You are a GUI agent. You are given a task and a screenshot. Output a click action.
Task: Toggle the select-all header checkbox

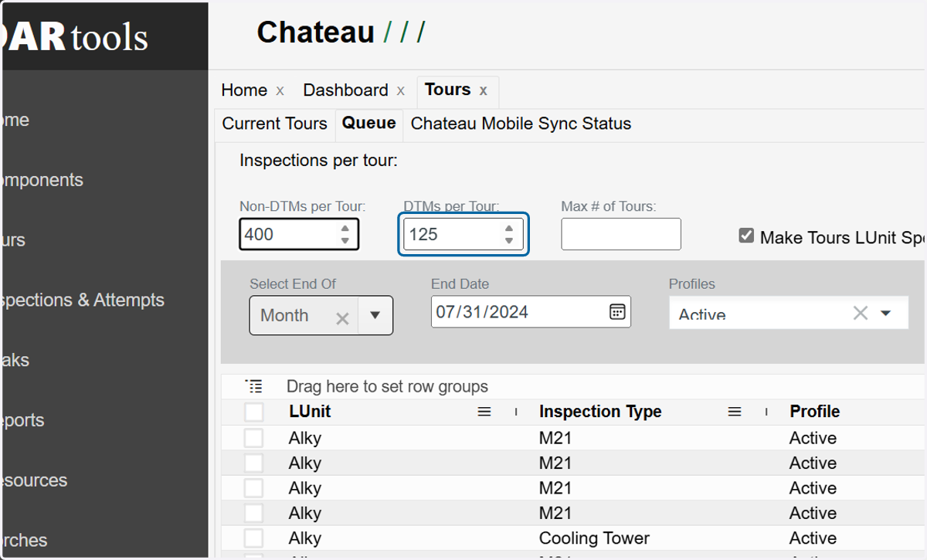tap(253, 412)
